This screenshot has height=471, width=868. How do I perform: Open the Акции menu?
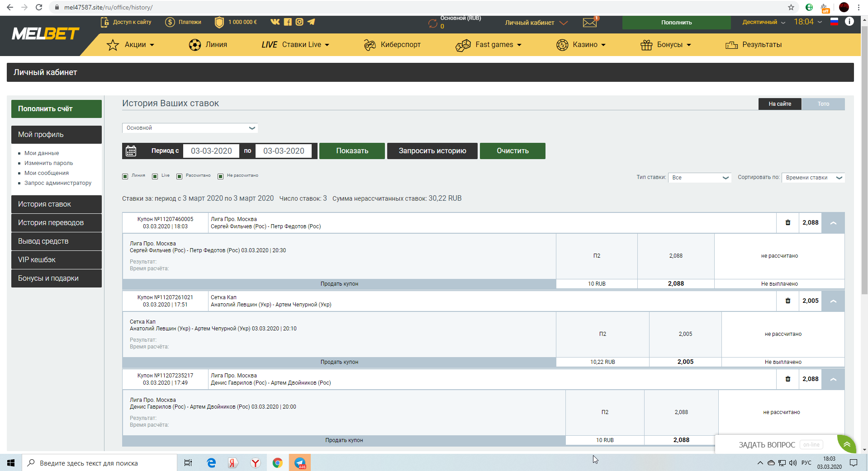coord(131,45)
